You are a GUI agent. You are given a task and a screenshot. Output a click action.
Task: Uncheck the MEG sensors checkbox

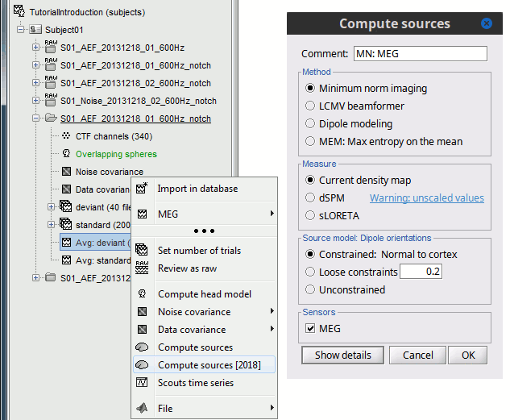[x=310, y=328]
